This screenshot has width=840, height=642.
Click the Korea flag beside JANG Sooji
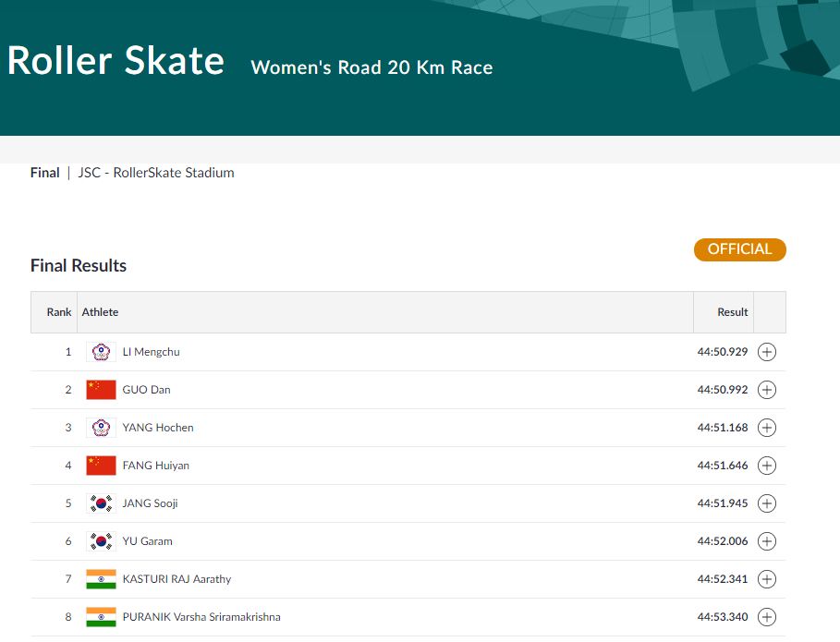click(101, 503)
